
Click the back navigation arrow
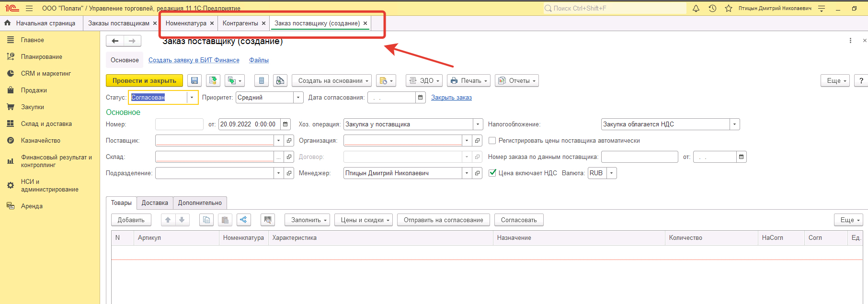click(115, 41)
